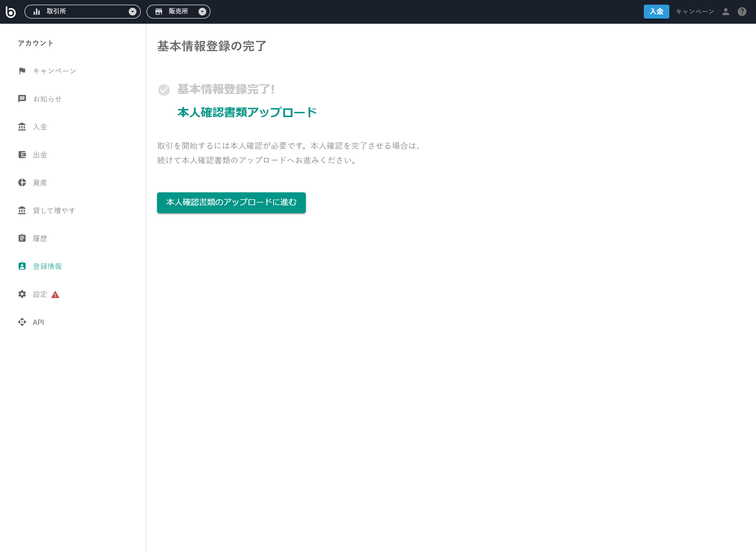The width and height of the screenshot is (756, 552).
Task: Click the blue 入金 button in header
Action: click(x=656, y=12)
